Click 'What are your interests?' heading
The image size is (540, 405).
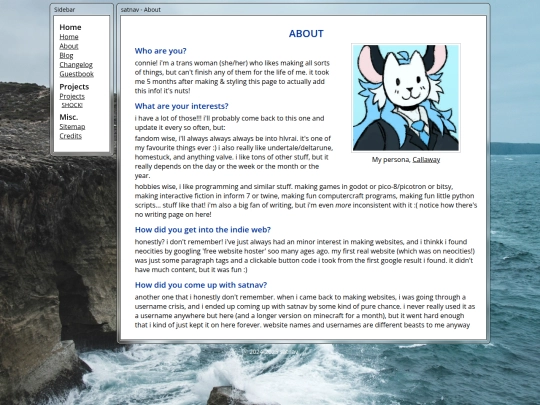(181, 106)
